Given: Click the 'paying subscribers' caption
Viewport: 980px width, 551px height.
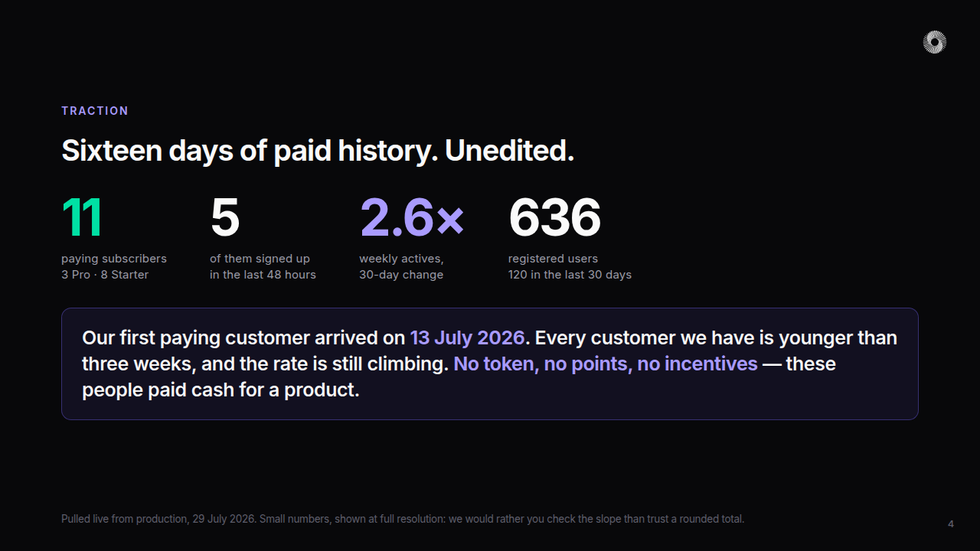Looking at the screenshot, I should 114,259.
